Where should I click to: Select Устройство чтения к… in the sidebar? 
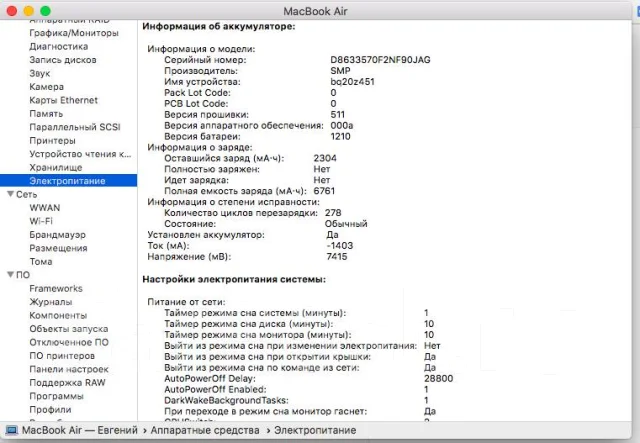tap(80, 154)
